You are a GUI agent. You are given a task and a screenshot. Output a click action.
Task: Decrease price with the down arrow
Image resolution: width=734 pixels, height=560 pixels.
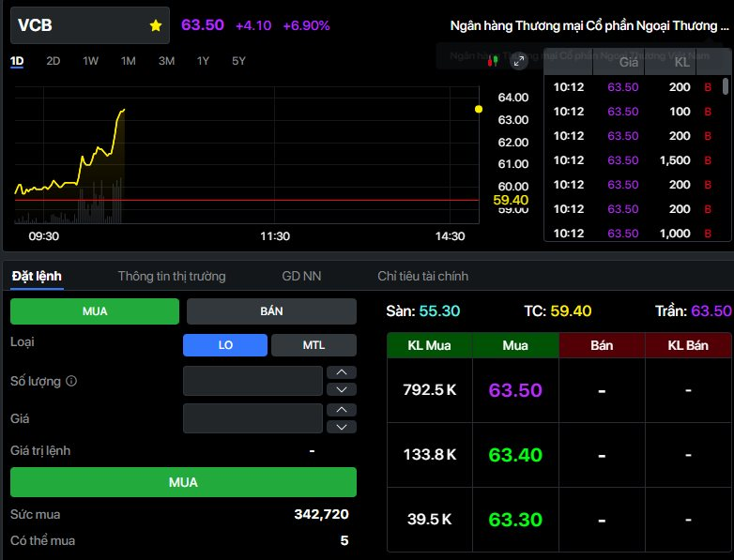click(341, 427)
